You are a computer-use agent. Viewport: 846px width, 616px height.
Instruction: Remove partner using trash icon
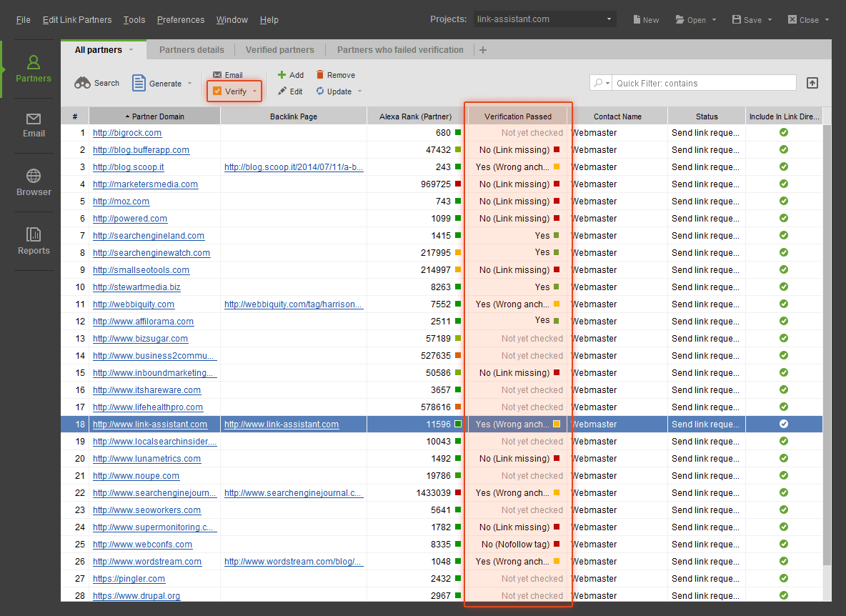336,75
